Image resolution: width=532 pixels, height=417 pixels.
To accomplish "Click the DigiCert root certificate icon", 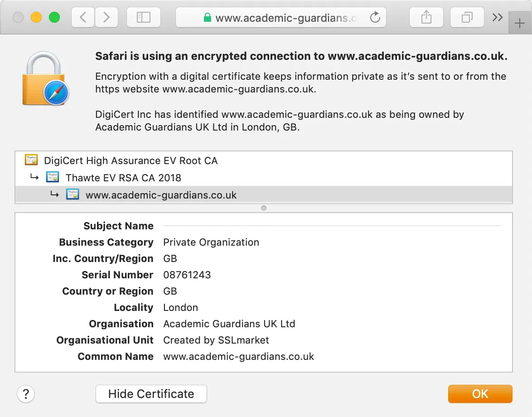I will pos(31,160).
